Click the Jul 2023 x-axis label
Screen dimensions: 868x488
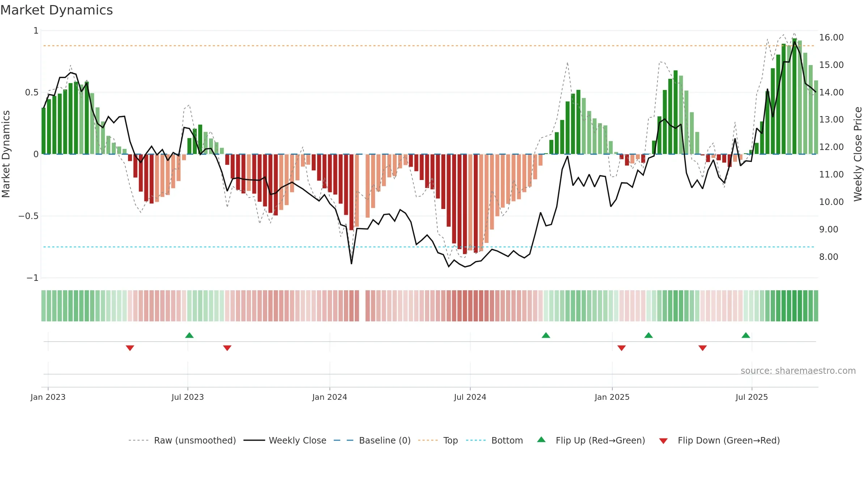tap(188, 397)
